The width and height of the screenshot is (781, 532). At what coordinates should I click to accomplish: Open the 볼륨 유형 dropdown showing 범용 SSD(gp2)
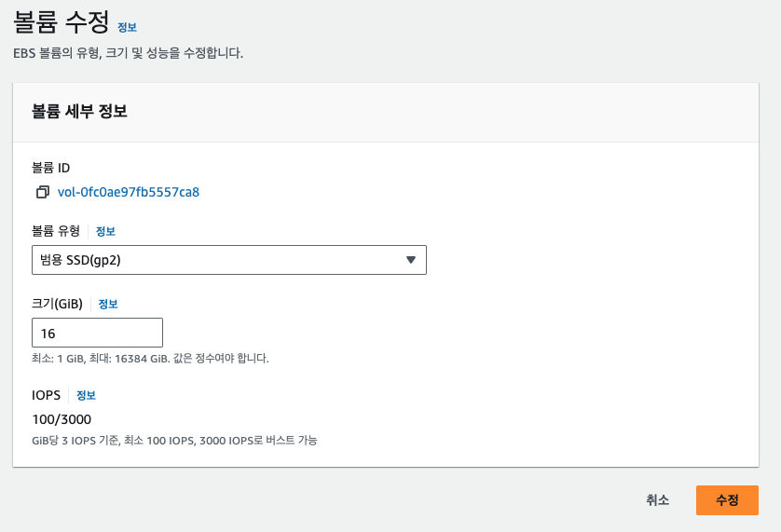pos(229,260)
